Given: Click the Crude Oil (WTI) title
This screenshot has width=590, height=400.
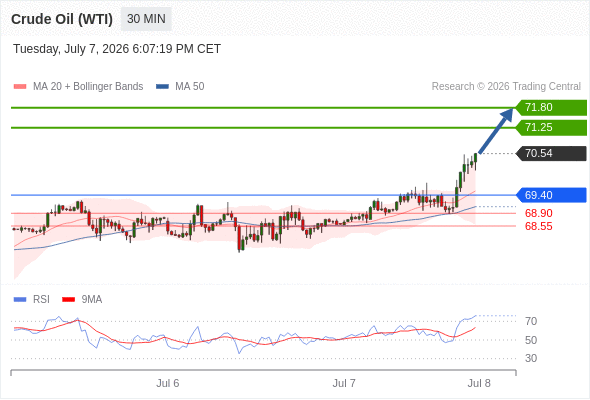Looking at the screenshot, I should tap(62, 19).
